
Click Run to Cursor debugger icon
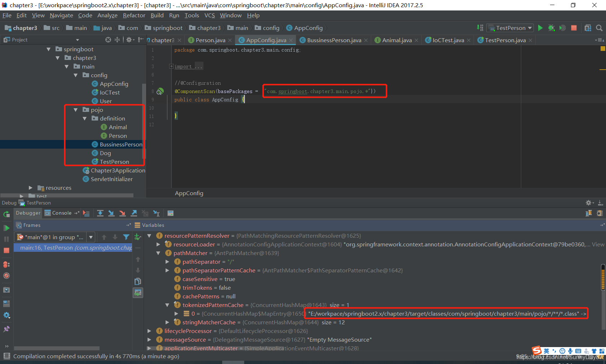(157, 213)
